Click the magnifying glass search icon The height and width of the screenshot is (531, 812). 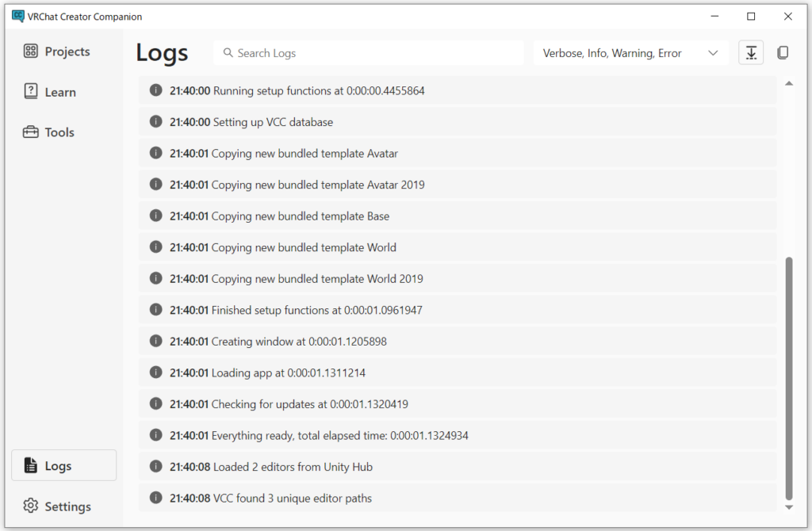(x=228, y=53)
